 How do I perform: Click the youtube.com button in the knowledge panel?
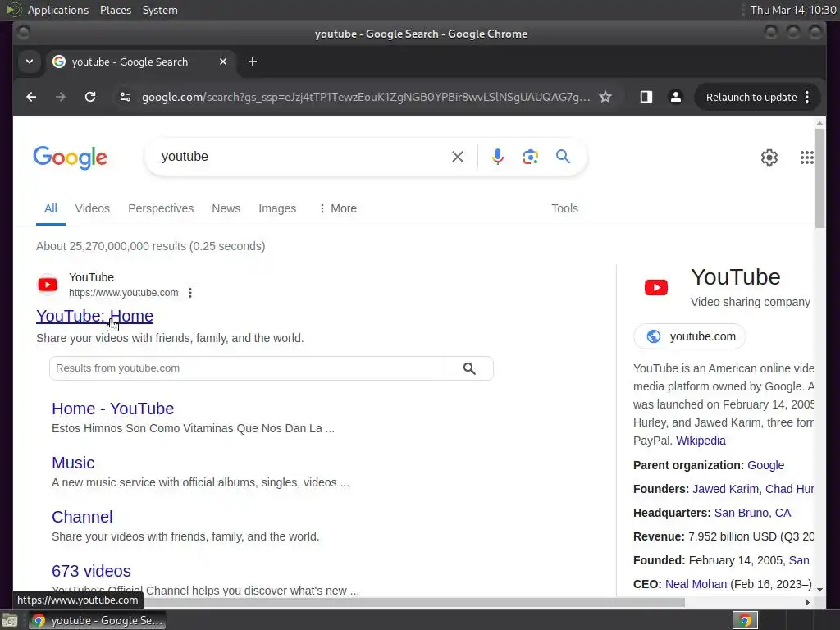point(690,336)
